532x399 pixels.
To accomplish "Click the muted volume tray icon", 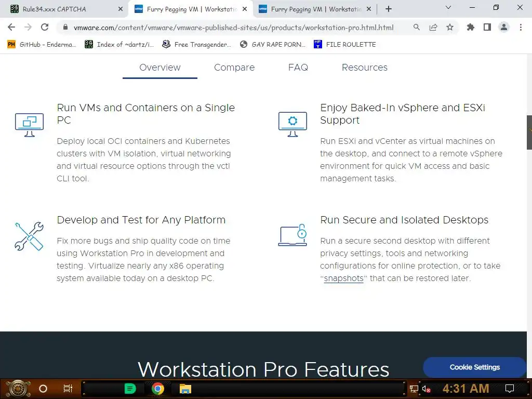I will 426,389.
